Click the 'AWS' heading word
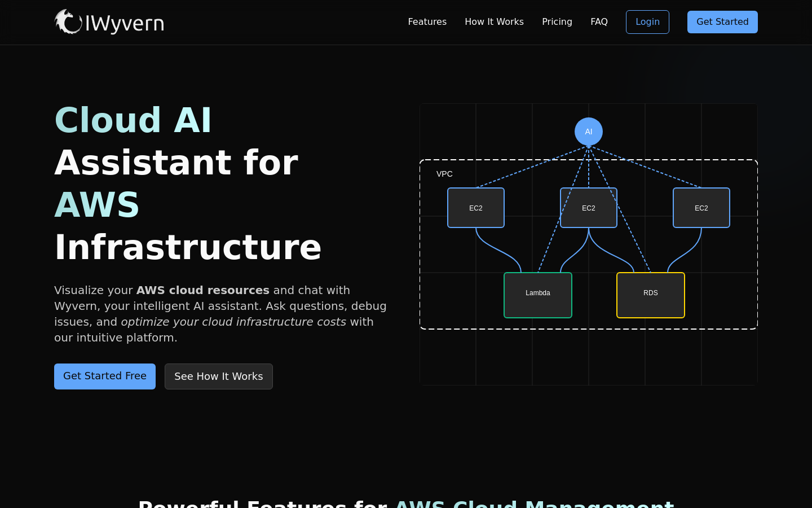The height and width of the screenshot is (508, 812). coord(97,204)
